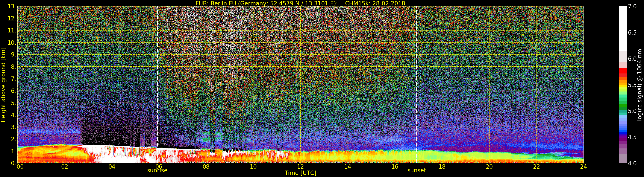The image size is (644, 177).
Task: Click the plot title 'FUB: Berlin FU (Germany; 52.4579 N / 13.3101 E): CHM15k: 28-02-2018'
Action: [x=300, y=3]
